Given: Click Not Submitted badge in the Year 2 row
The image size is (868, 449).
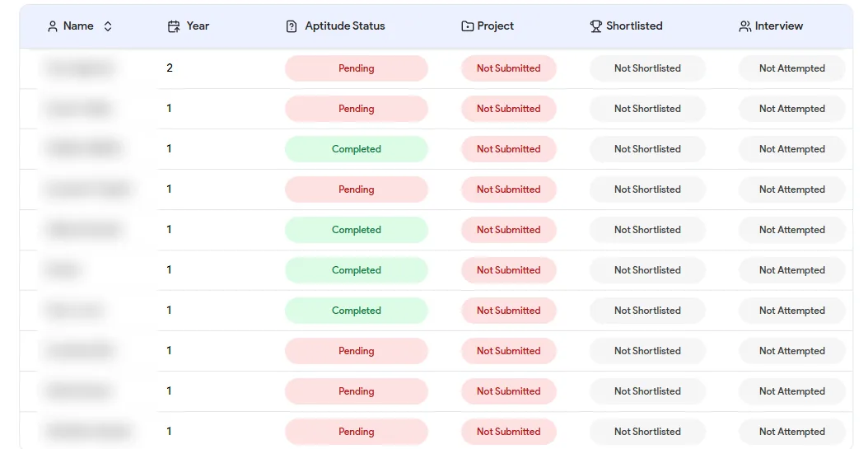Looking at the screenshot, I should coord(509,68).
